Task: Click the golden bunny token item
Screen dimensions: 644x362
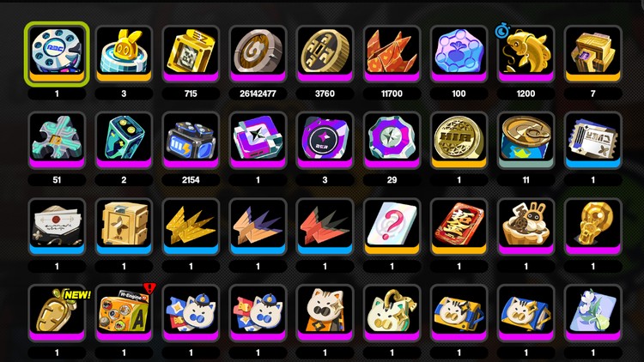Action: [x=124, y=54]
